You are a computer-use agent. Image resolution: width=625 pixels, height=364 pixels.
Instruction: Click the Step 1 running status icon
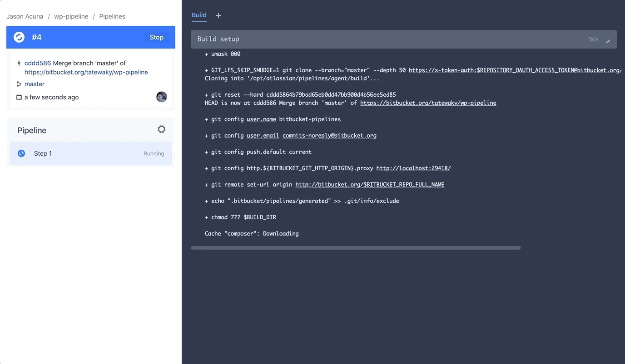tap(21, 153)
